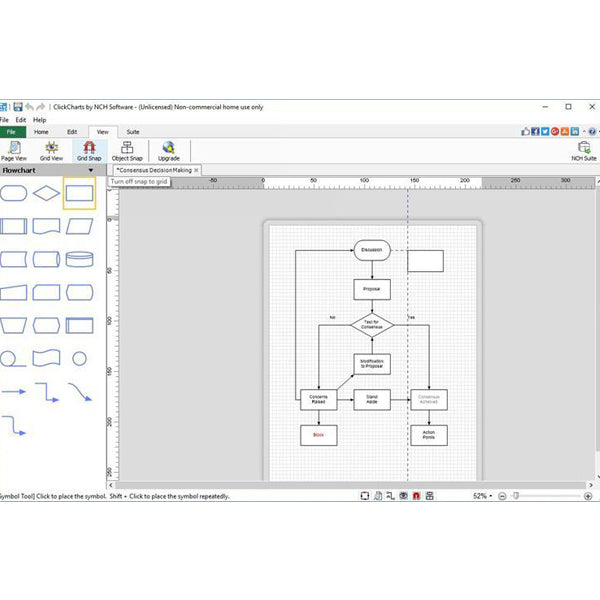Select the red Block node in flowchart
The height and width of the screenshot is (600, 600).
click(318, 435)
